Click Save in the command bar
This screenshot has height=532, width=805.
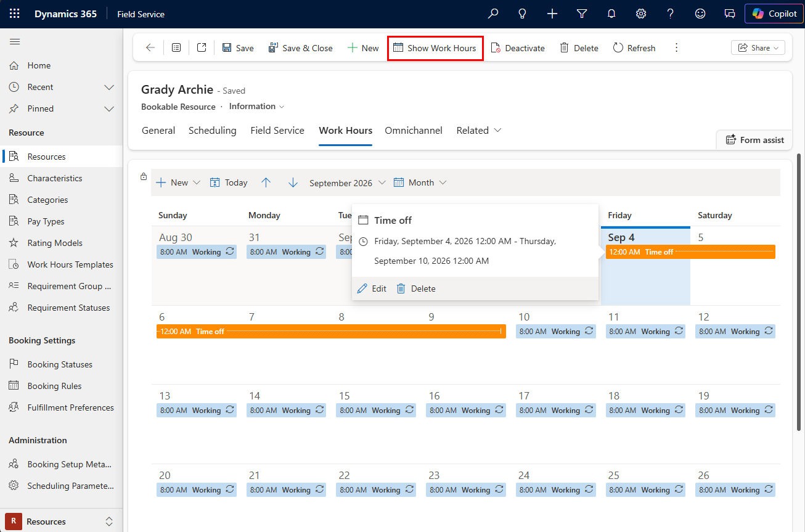238,47
